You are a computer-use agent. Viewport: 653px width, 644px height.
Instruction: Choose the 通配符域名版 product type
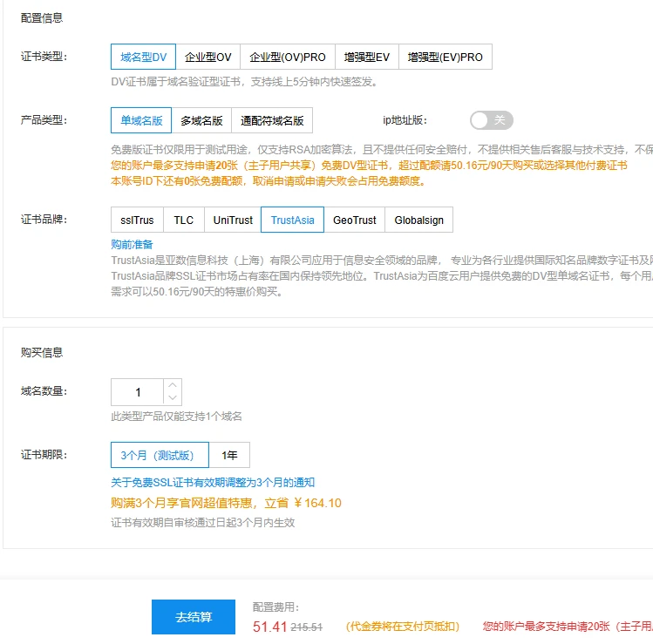(272, 120)
